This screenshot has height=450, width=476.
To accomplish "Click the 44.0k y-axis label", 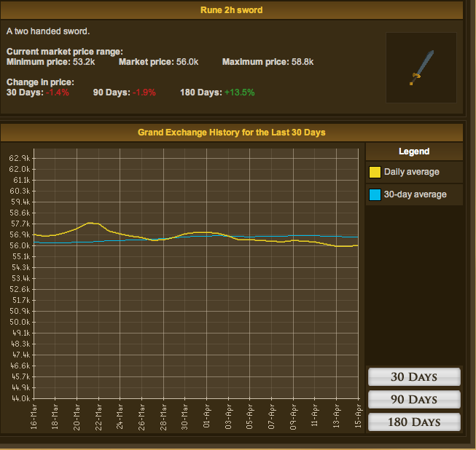I will click(20, 398).
